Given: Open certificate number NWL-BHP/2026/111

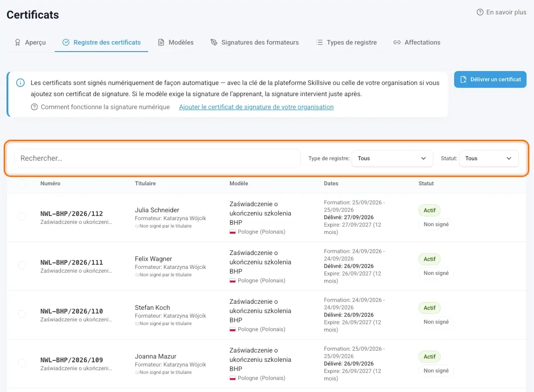Looking at the screenshot, I should [x=72, y=262].
